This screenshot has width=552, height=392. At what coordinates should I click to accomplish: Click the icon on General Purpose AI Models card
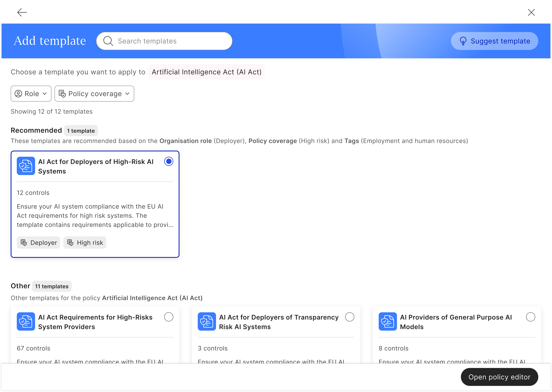(x=388, y=321)
